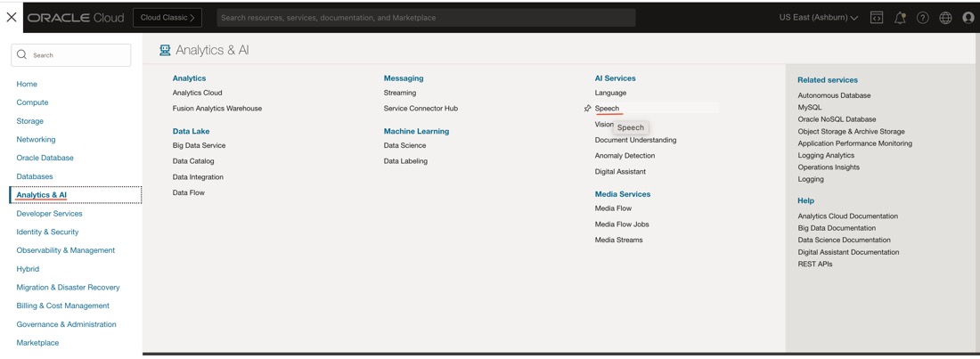Image resolution: width=980 pixels, height=359 pixels.
Task: Open Autonomous Database related service
Action: pyautogui.click(x=835, y=95)
